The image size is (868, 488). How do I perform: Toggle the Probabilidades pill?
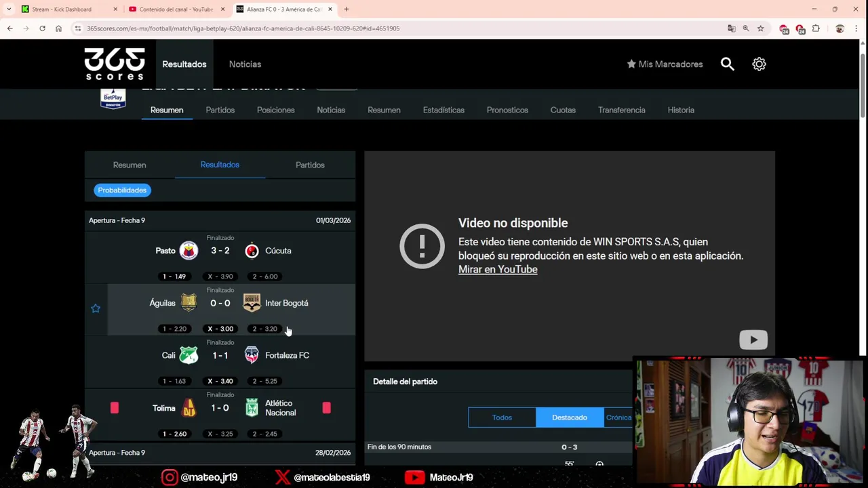point(122,190)
